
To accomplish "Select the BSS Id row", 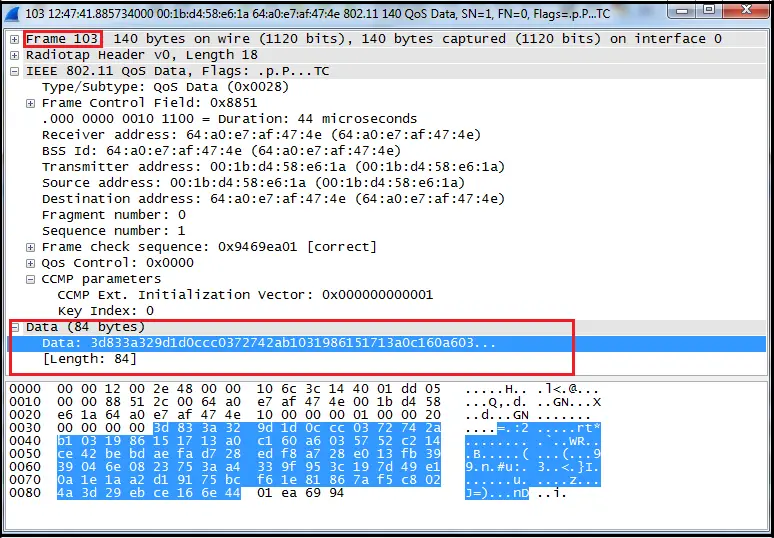I will point(387,151).
